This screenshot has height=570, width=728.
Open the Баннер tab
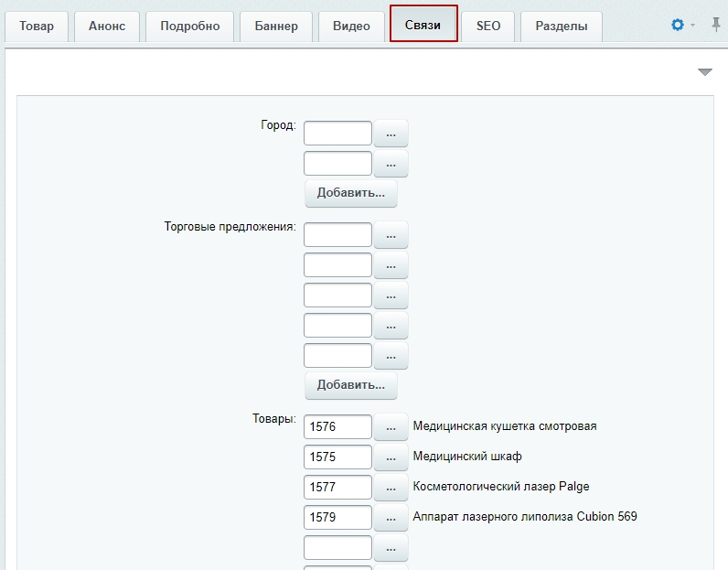point(276,26)
